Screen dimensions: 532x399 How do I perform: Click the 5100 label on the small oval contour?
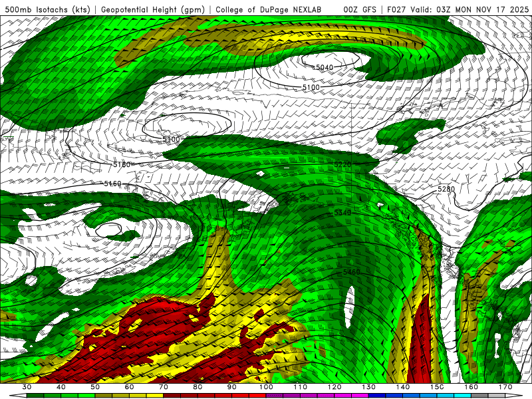point(171,140)
